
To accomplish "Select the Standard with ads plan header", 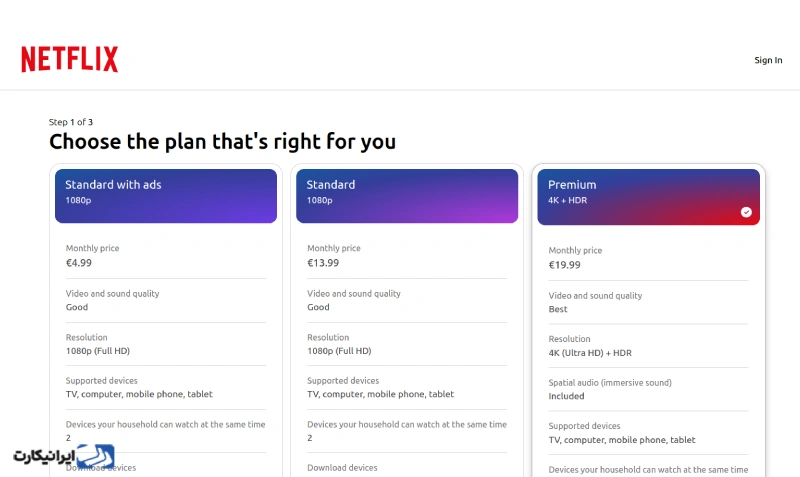I will click(x=165, y=195).
